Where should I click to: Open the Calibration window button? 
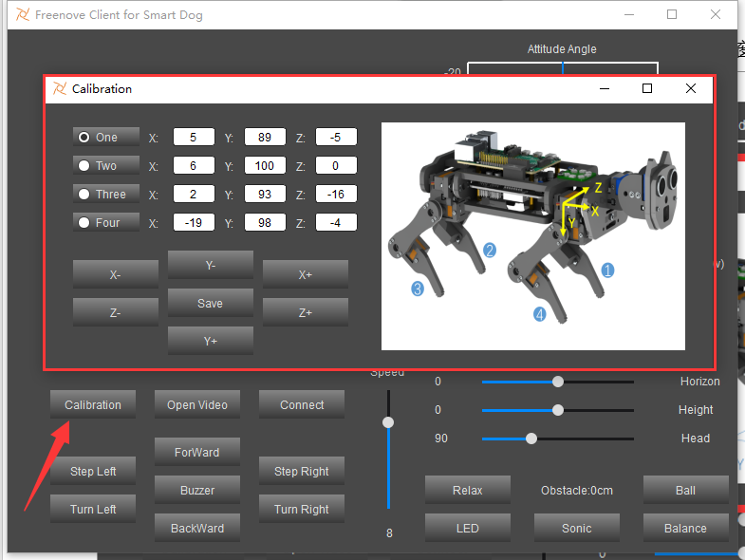(93, 404)
